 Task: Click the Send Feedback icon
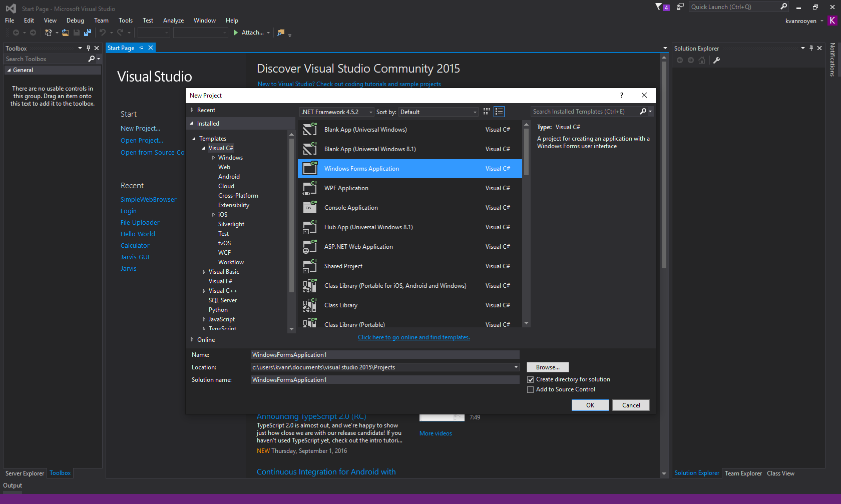[x=680, y=7]
